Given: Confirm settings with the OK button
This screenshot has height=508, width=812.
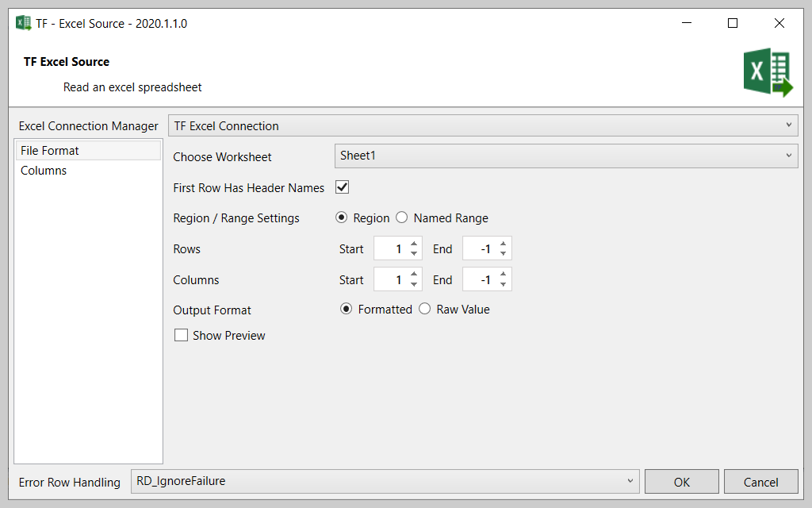Looking at the screenshot, I should pyautogui.click(x=681, y=481).
